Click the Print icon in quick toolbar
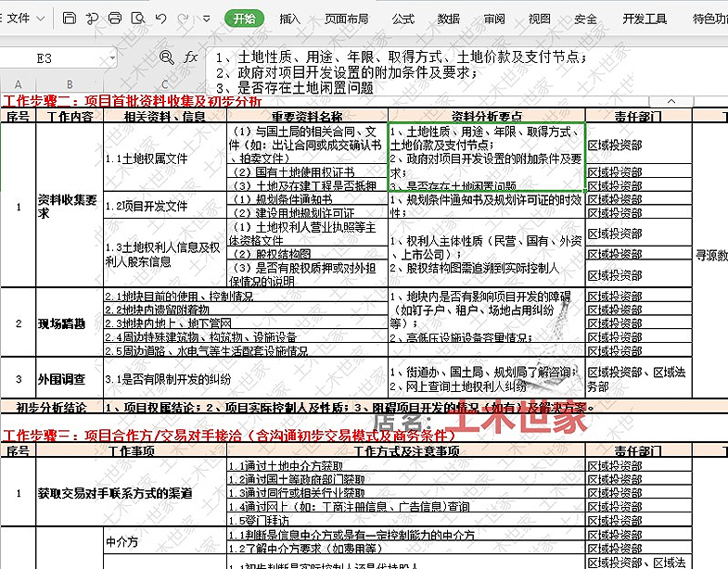This screenshot has width=728, height=569. [x=115, y=19]
